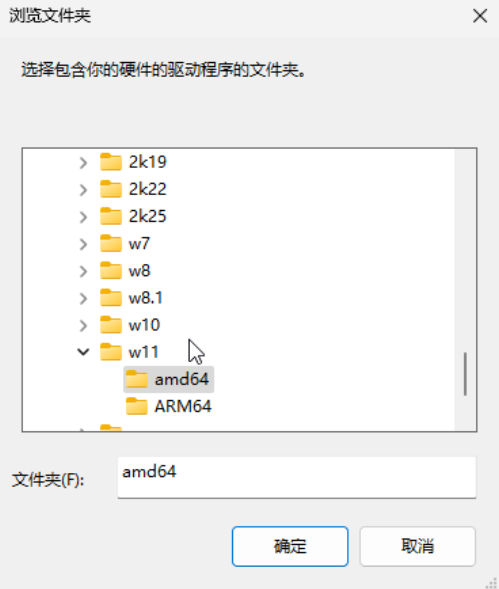Expand the 2k19 folder chevron
The image size is (499, 589).
83,163
